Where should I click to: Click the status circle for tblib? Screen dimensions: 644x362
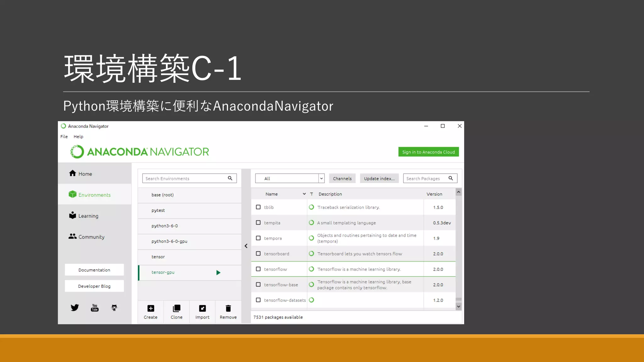(x=311, y=207)
